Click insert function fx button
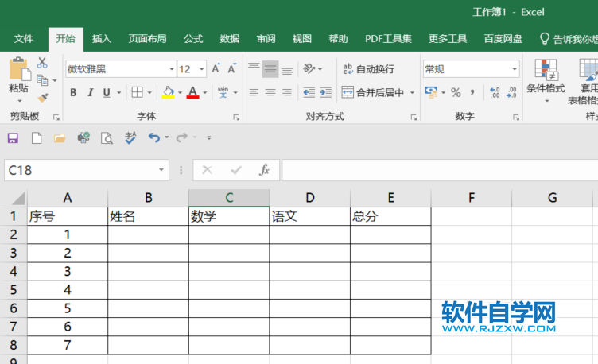 pos(264,170)
